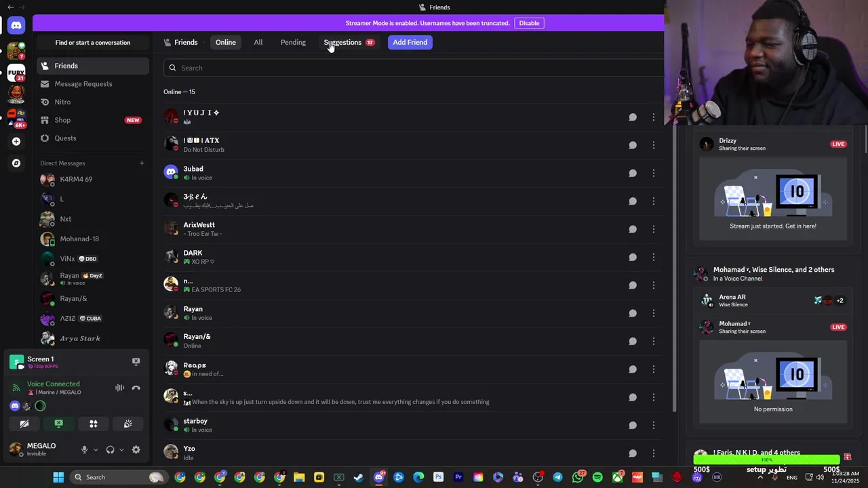Go back using the top-left arrow
The width and height of the screenshot is (868, 488).
click(10, 7)
